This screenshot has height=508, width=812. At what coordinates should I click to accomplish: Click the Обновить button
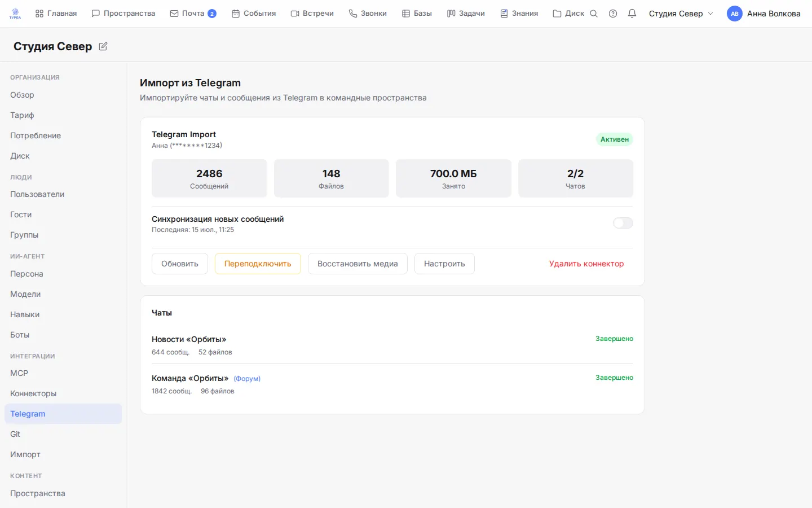pyautogui.click(x=180, y=264)
